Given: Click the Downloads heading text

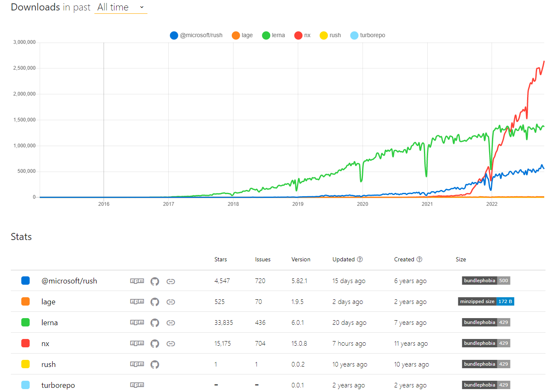Looking at the screenshot, I should [36, 7].
